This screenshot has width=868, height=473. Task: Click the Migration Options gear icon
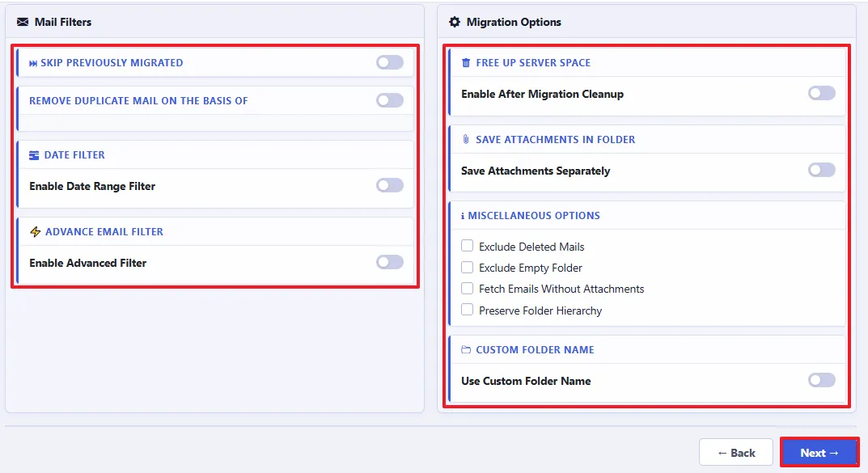pyautogui.click(x=455, y=22)
